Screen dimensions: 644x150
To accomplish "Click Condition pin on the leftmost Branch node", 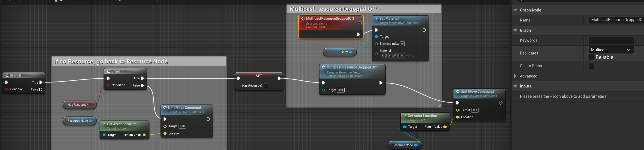I will click(x=7, y=89).
